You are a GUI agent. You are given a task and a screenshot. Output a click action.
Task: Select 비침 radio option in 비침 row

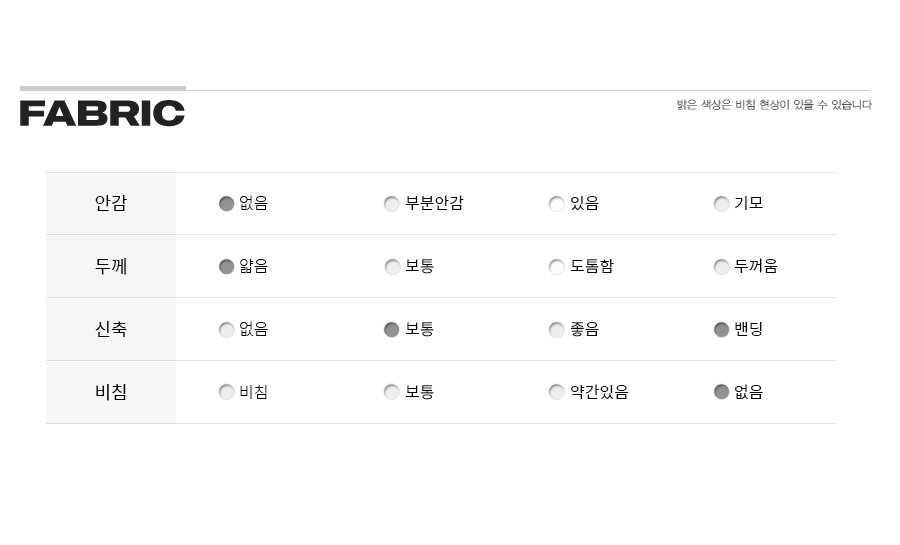[x=227, y=392]
